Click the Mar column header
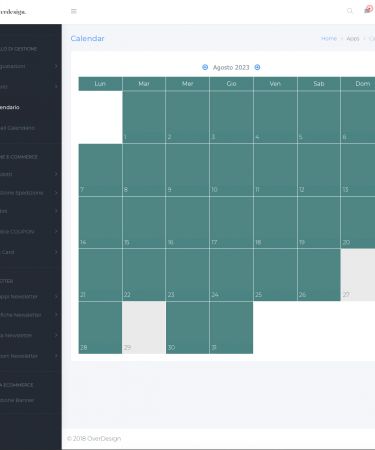Screen dimensions: 375x450 point(144,84)
